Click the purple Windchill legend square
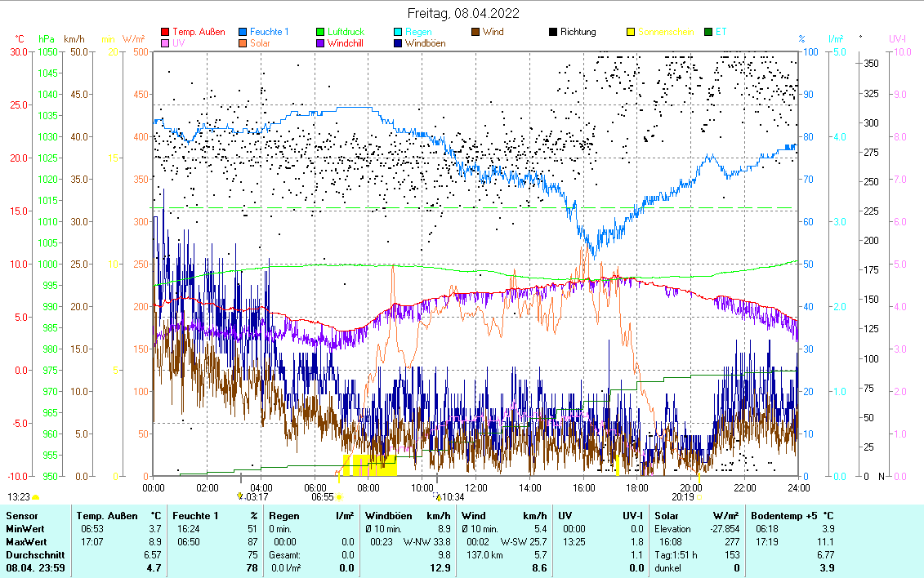Image resolution: width=924 pixels, height=578 pixels. pyautogui.click(x=321, y=43)
